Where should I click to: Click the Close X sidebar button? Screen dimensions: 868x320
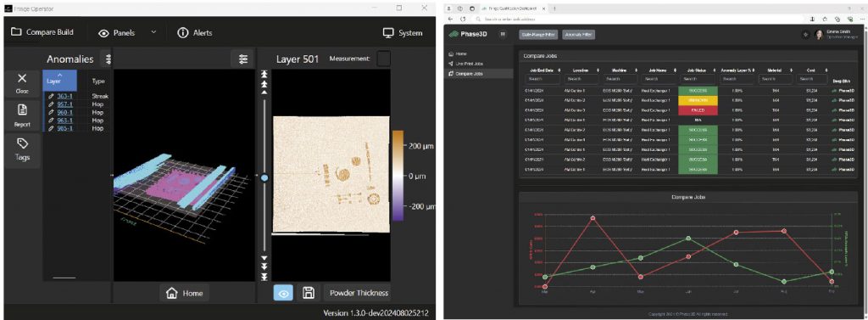[22, 83]
